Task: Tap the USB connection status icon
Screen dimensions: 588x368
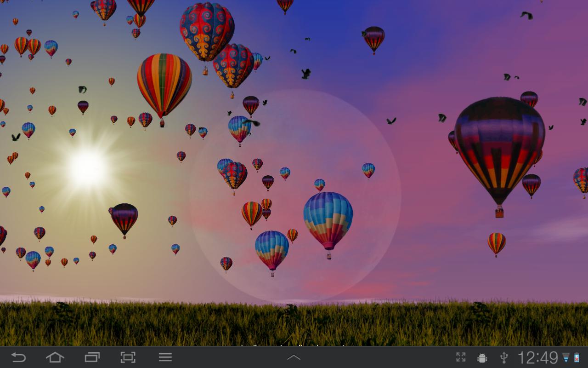Action: coord(503,357)
